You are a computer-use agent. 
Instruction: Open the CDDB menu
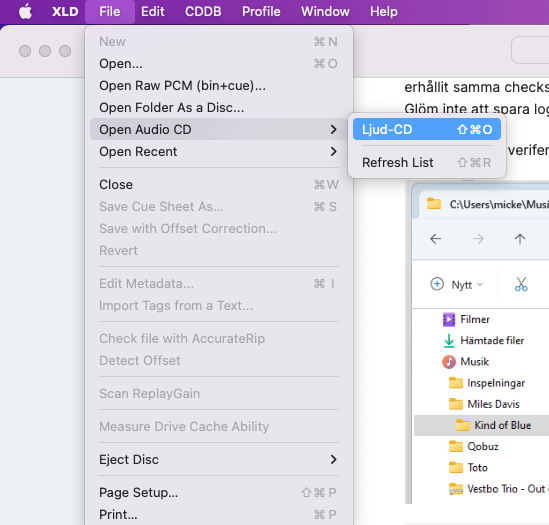tap(203, 12)
